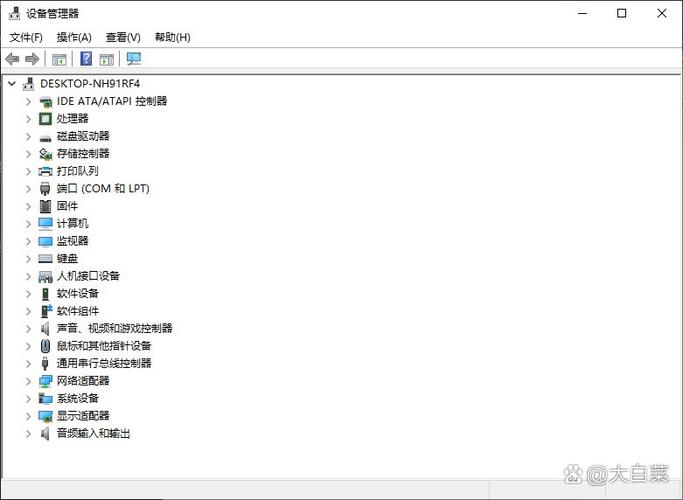Click the action pane toolbar icon

(106, 59)
